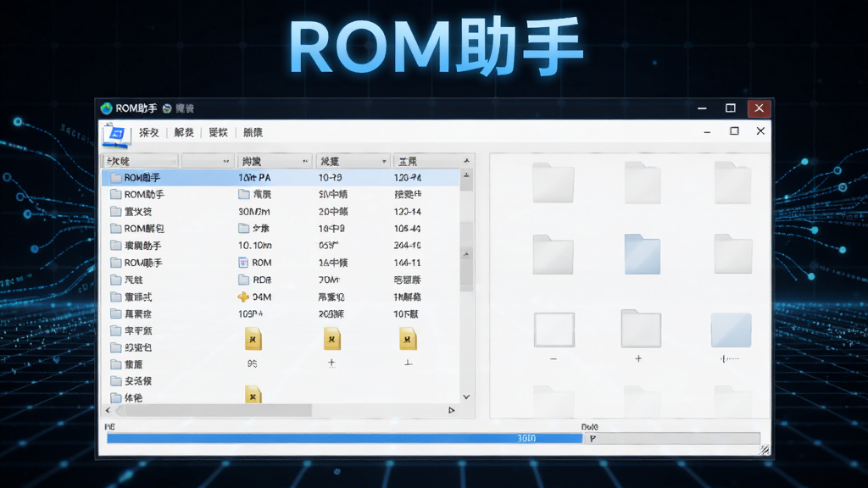The image size is (868, 488).
Task: Open the dropdown of the header above the 10-19 column
Action: 384,161
